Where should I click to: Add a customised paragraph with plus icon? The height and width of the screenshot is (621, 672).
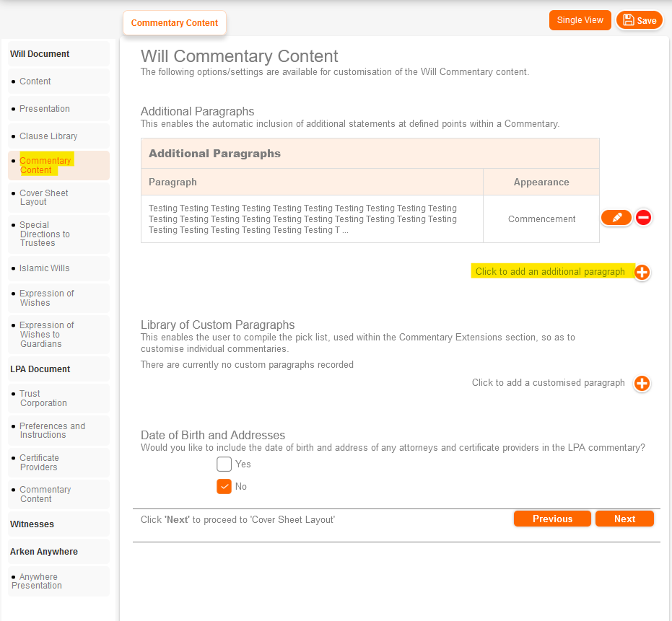click(x=642, y=384)
